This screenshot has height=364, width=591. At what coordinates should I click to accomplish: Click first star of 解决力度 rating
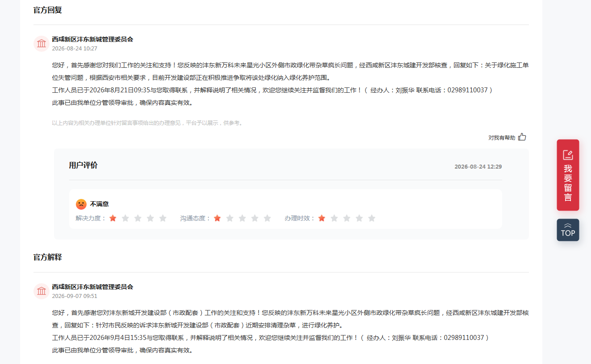113,218
